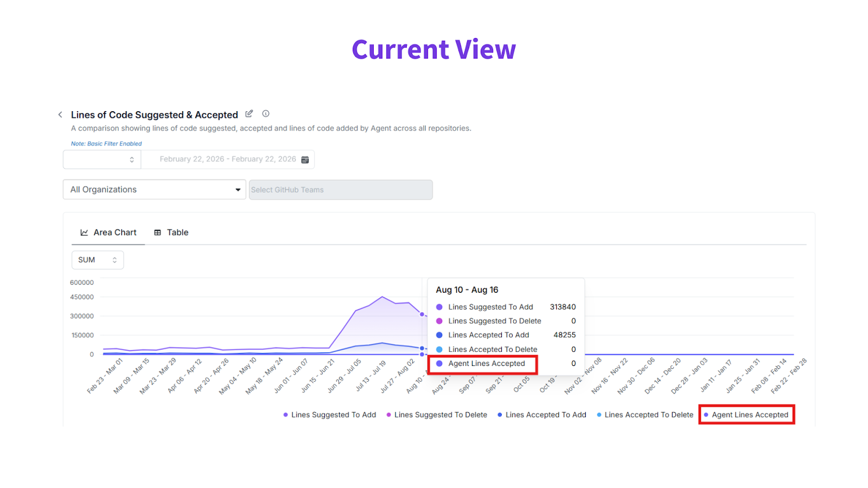Toggle Lines Suggested To Delete legend series
Screen dimensions: 868x488
tap(441, 415)
